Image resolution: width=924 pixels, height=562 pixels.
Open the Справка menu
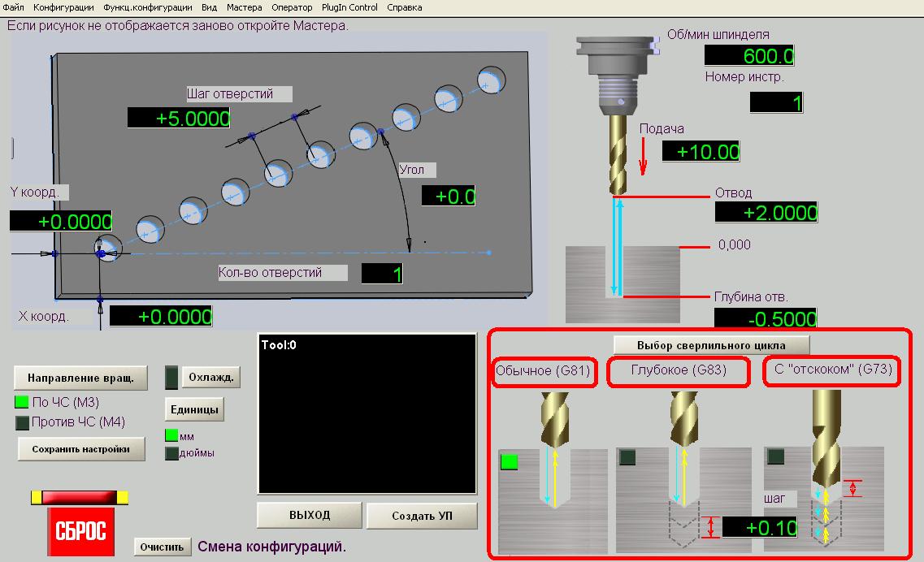pyautogui.click(x=404, y=7)
